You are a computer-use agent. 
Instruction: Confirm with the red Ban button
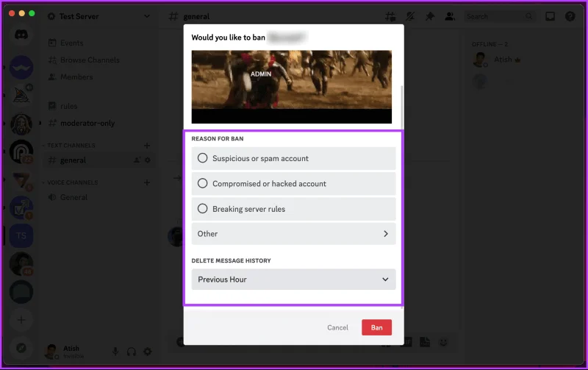[x=376, y=327]
